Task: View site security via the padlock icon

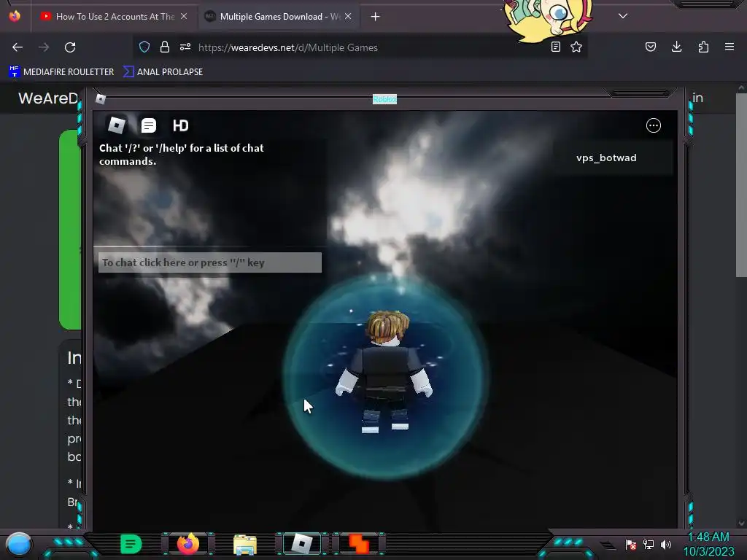Action: click(165, 47)
